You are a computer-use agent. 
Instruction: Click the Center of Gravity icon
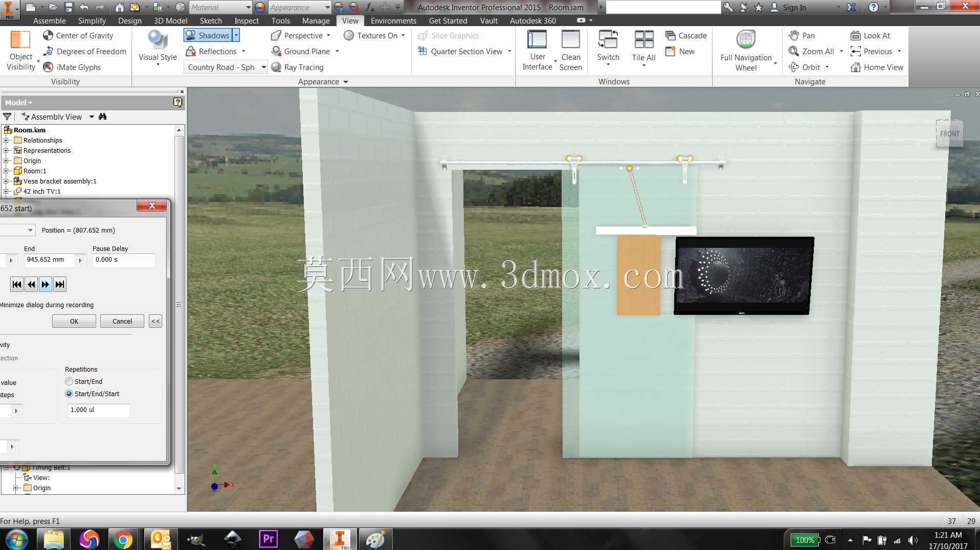coord(48,35)
